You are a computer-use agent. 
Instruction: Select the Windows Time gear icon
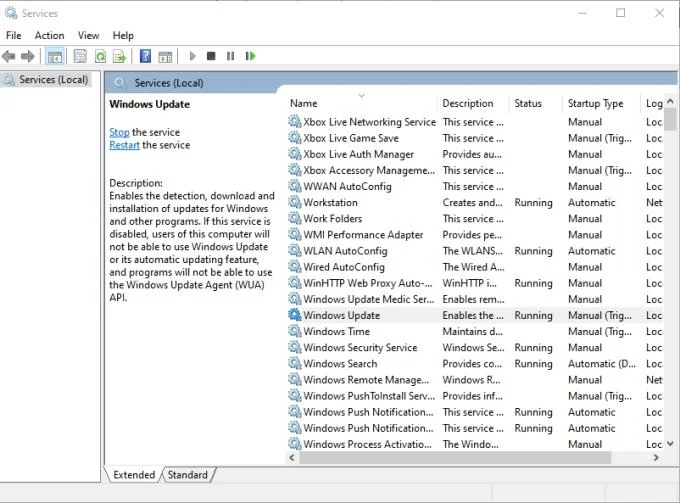(294, 331)
